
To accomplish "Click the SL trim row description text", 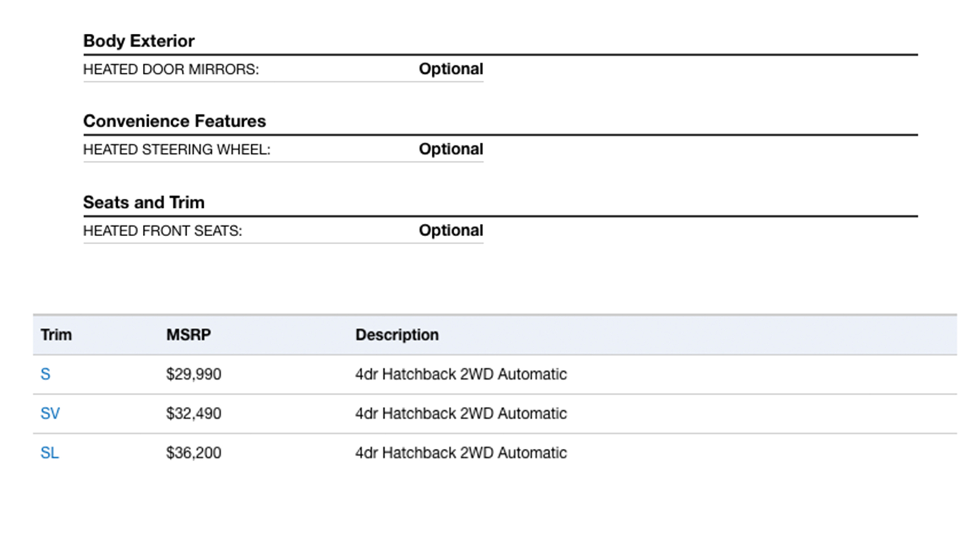I will point(461,453).
